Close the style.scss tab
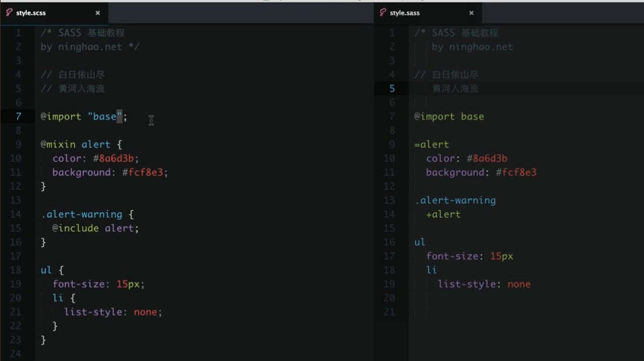644x361 pixels. pos(98,13)
